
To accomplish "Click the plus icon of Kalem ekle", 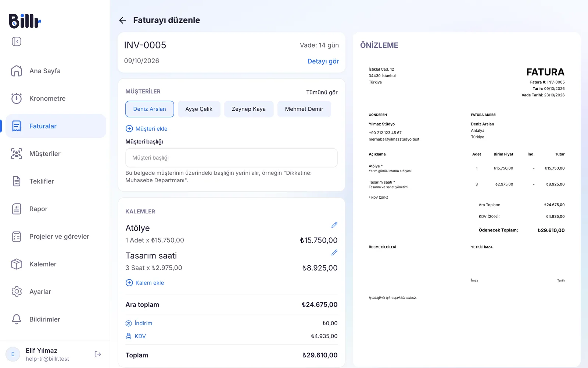I will point(129,283).
